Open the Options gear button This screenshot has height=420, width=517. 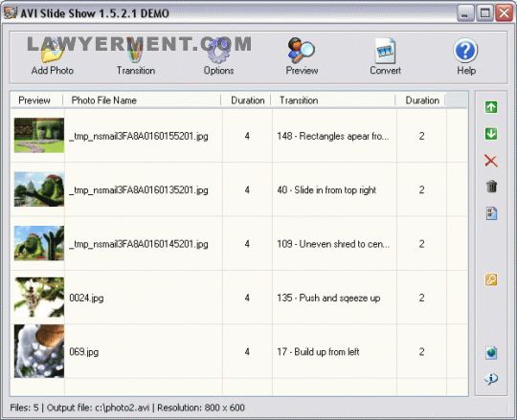pos(218,57)
